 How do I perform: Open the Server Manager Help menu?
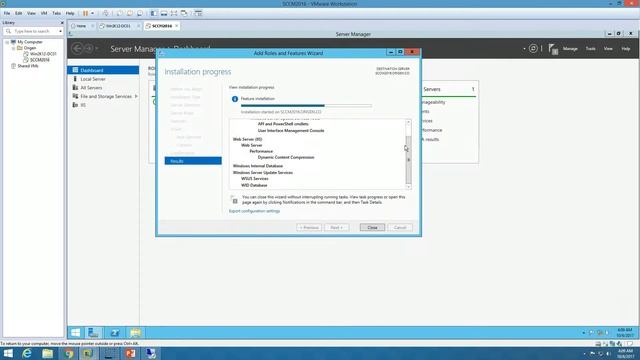point(626,49)
